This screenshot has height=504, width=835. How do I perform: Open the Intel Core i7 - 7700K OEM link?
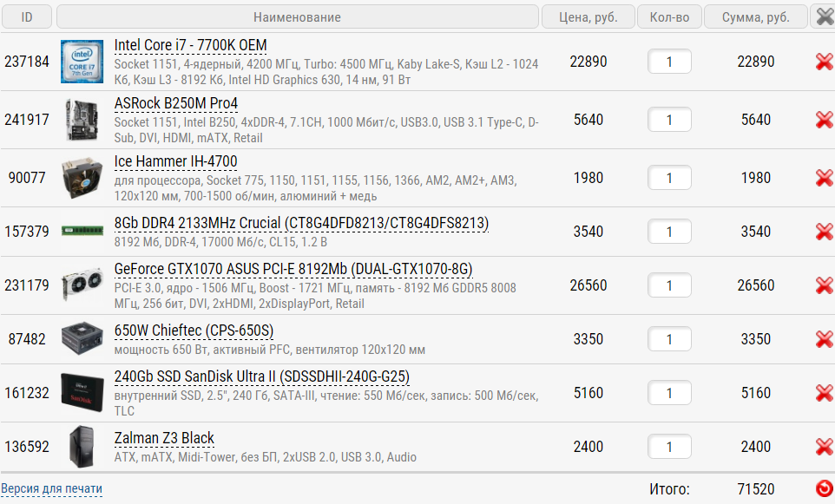[x=191, y=46]
